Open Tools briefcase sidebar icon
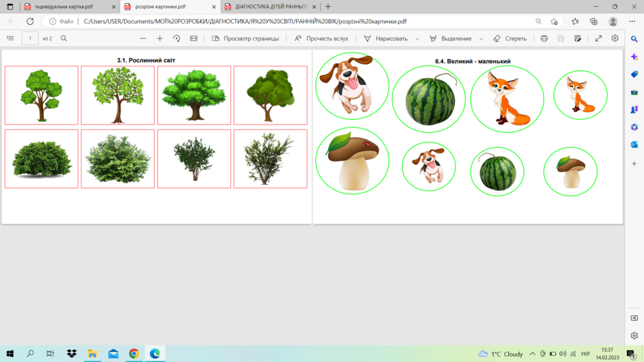The width and height of the screenshot is (644, 362). tap(634, 92)
